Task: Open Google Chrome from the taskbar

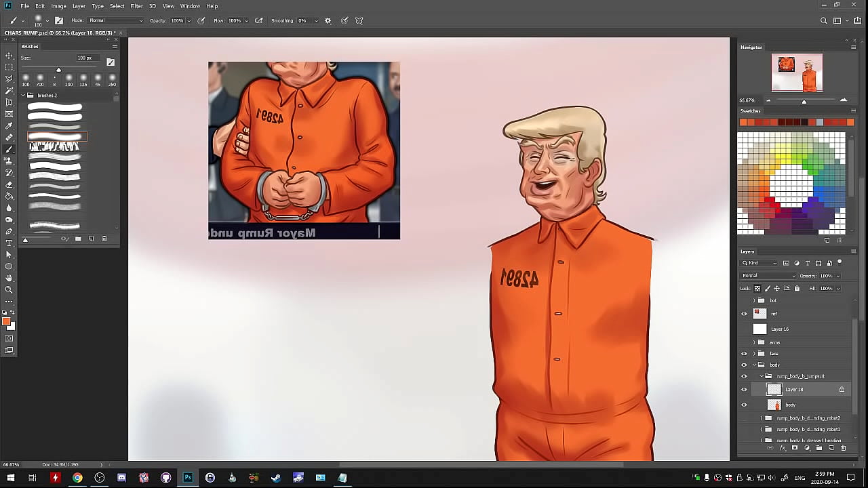Action: (x=77, y=477)
